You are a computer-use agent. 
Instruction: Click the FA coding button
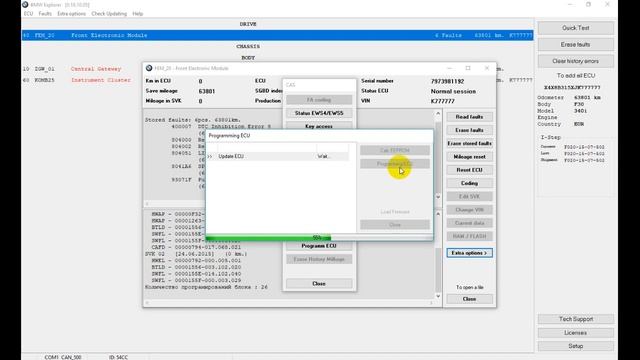pyautogui.click(x=319, y=100)
